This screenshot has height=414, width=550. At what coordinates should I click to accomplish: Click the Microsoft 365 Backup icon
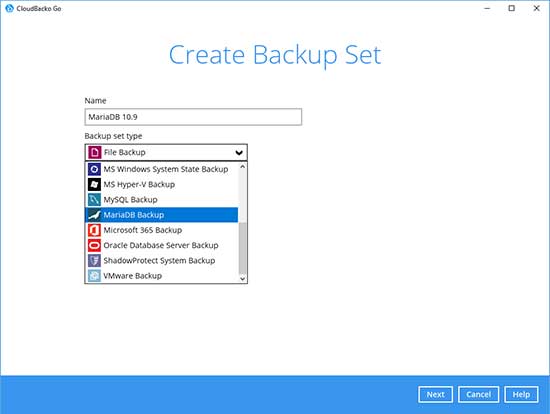94,230
